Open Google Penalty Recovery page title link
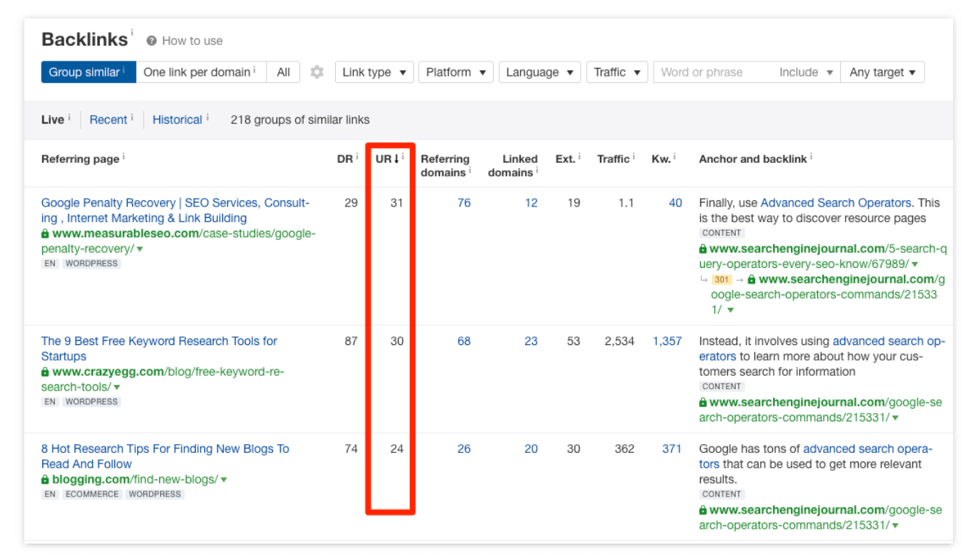The image size is (973, 560). (x=176, y=211)
